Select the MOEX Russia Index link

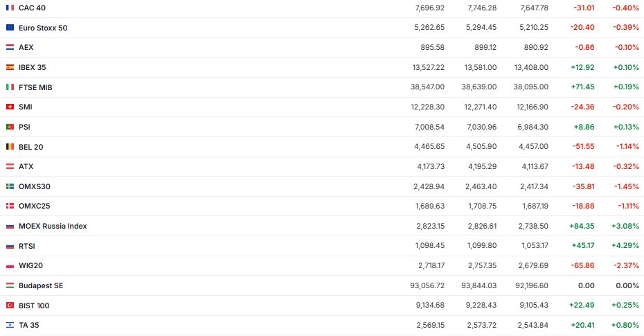(53, 226)
